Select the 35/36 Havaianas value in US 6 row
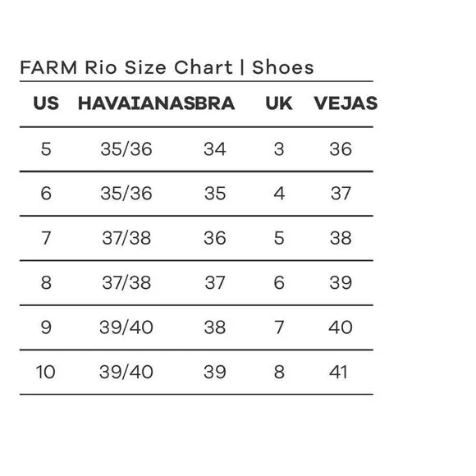 126,194
